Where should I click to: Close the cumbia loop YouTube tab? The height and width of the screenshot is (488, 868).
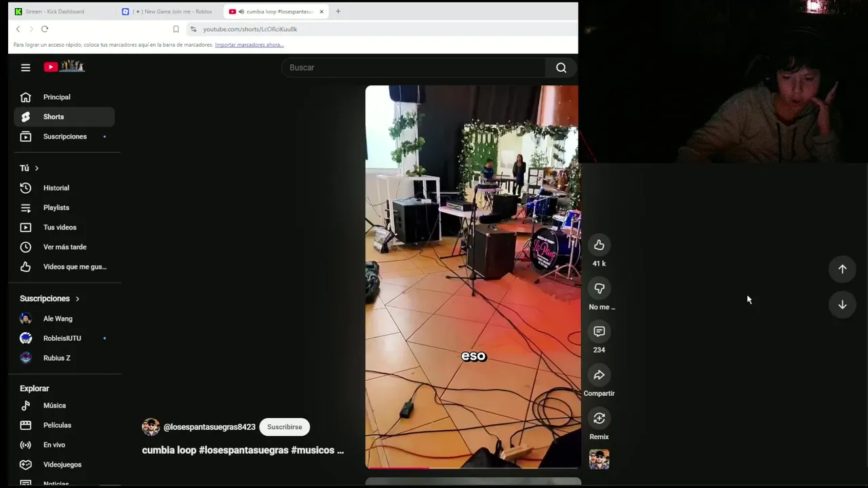[x=321, y=12]
